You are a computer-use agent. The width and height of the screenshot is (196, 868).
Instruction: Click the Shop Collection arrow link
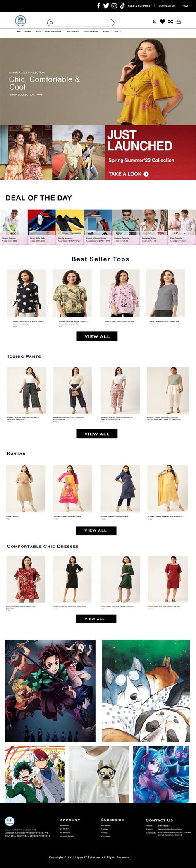[x=26, y=95]
